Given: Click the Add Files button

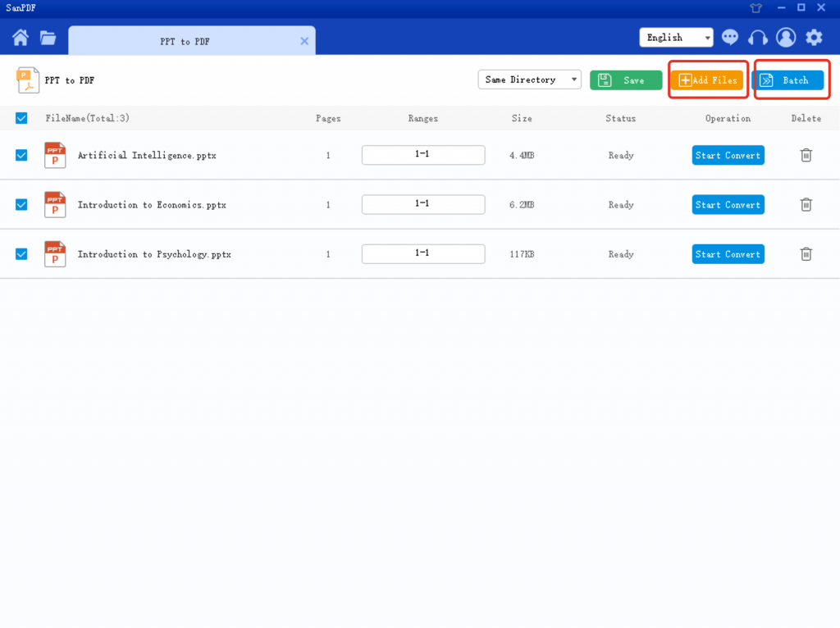Looking at the screenshot, I should pos(707,80).
